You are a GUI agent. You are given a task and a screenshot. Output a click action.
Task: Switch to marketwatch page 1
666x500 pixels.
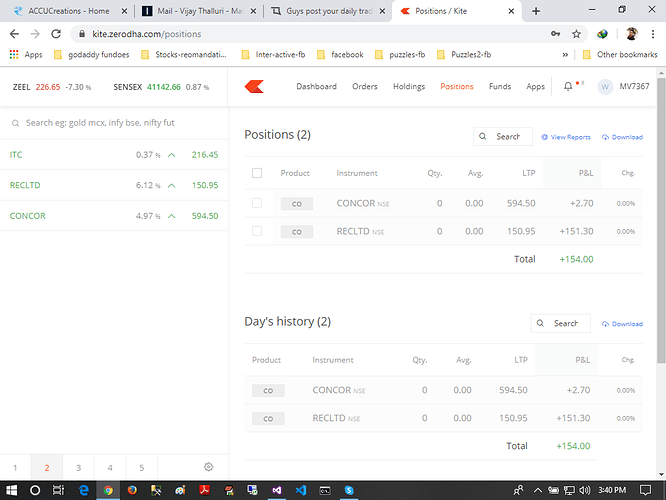(x=15, y=467)
